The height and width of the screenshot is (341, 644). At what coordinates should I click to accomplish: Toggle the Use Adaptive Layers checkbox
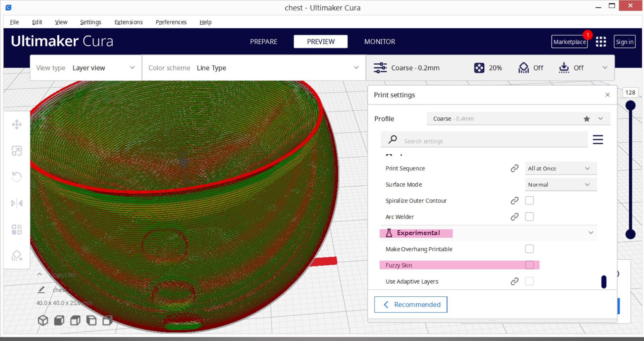coord(529,281)
